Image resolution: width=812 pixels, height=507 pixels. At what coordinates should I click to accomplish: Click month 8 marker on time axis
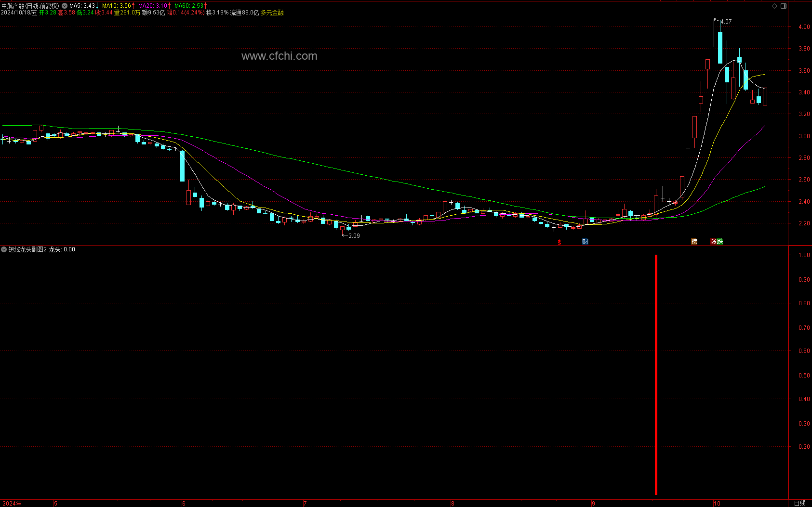[x=453, y=504]
